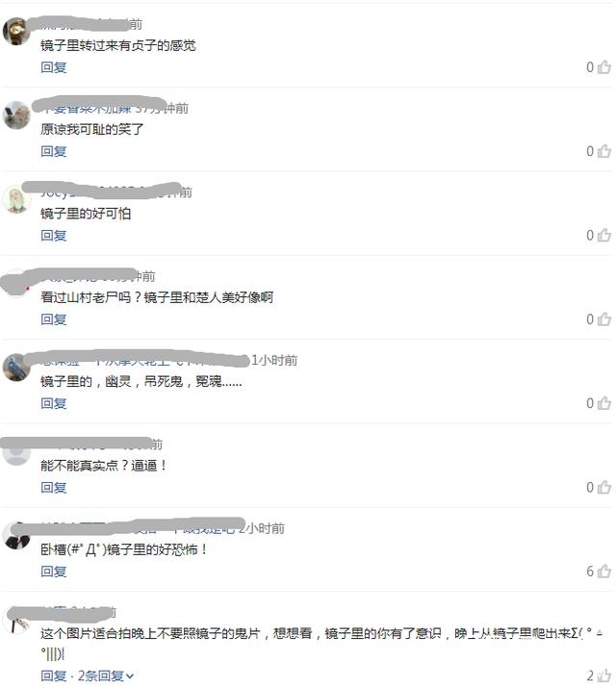Image resolution: width=616 pixels, height=687 pixels.
Task: Like the comment 原谅我可耻的笑了
Action: point(604,151)
